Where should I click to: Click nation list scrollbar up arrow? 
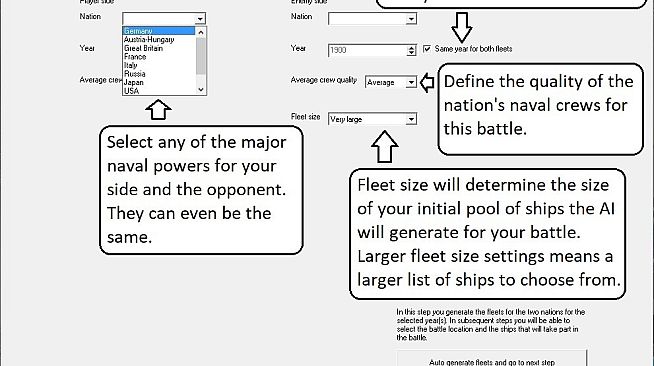201,32
